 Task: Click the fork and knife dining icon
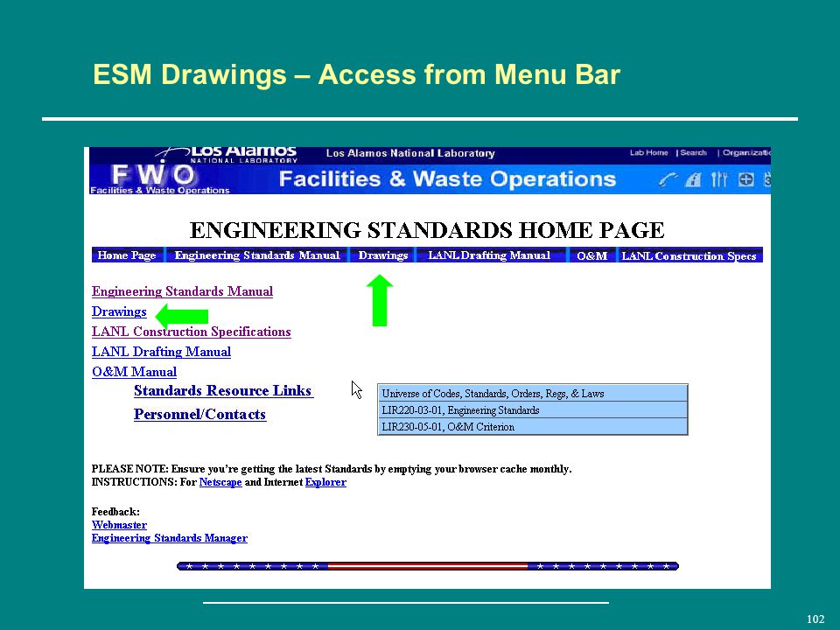pos(719,179)
